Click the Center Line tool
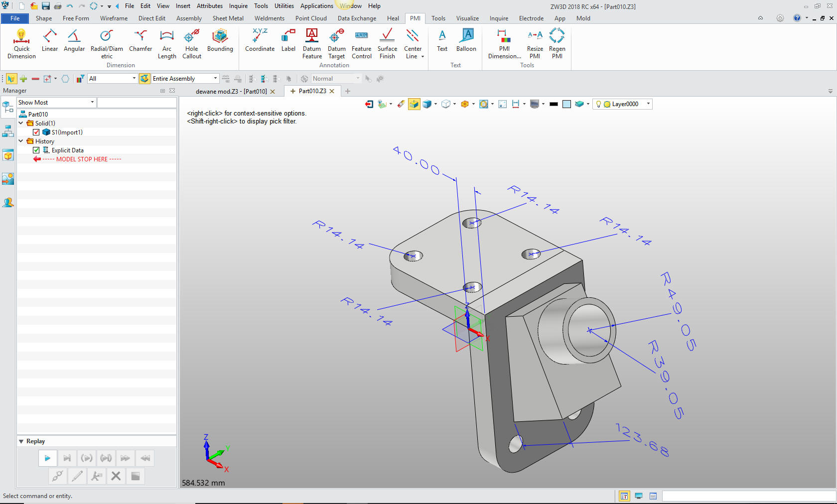This screenshot has height=504, width=837. [413, 44]
